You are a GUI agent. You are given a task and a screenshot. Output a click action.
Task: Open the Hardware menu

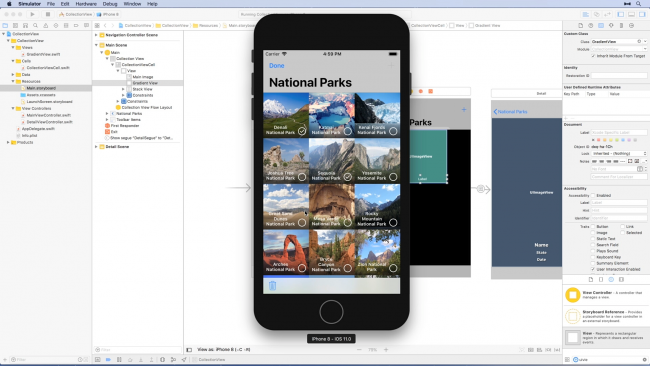[86, 4]
